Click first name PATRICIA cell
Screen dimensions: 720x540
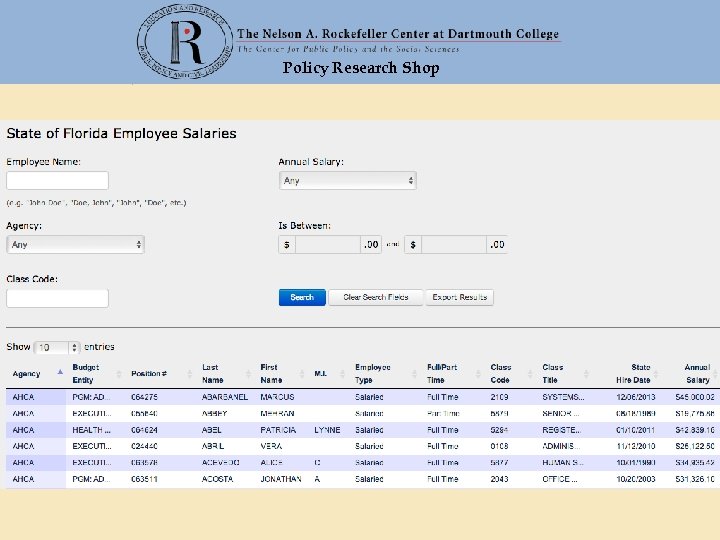[x=278, y=430]
